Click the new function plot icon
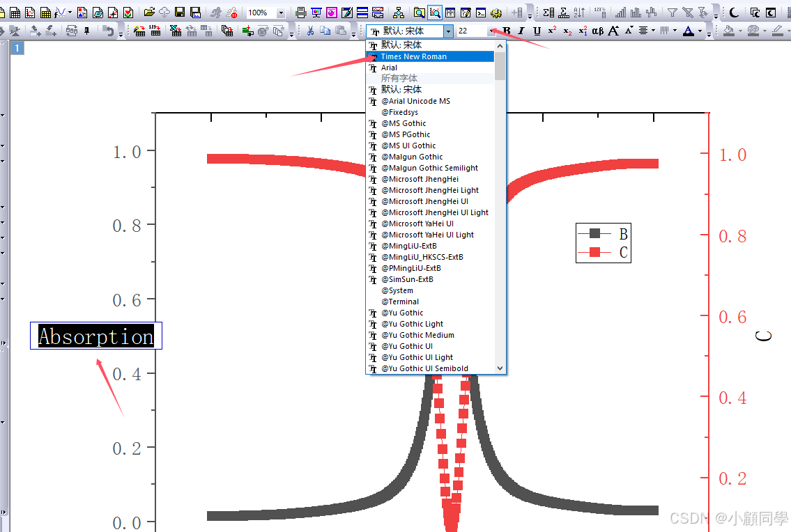The image size is (791, 532). point(61,13)
